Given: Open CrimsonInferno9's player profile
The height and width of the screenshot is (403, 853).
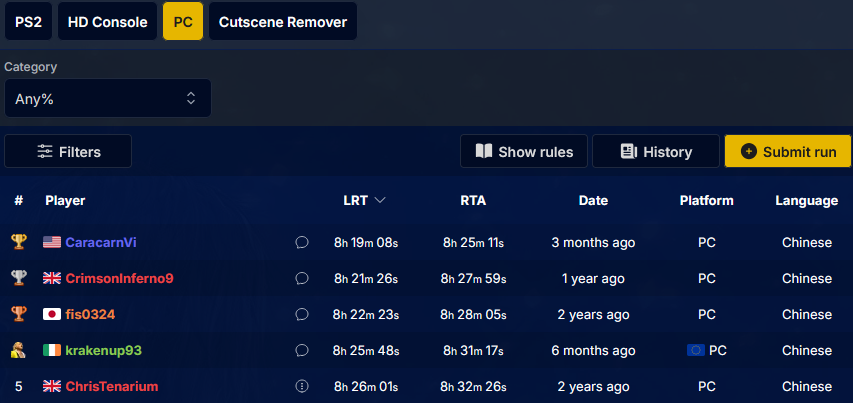Looking at the screenshot, I should click(120, 278).
